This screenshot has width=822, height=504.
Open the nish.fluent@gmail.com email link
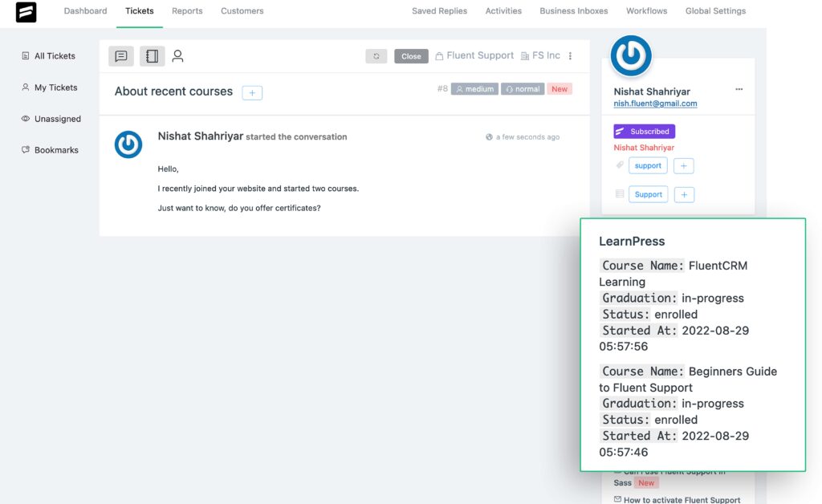655,104
